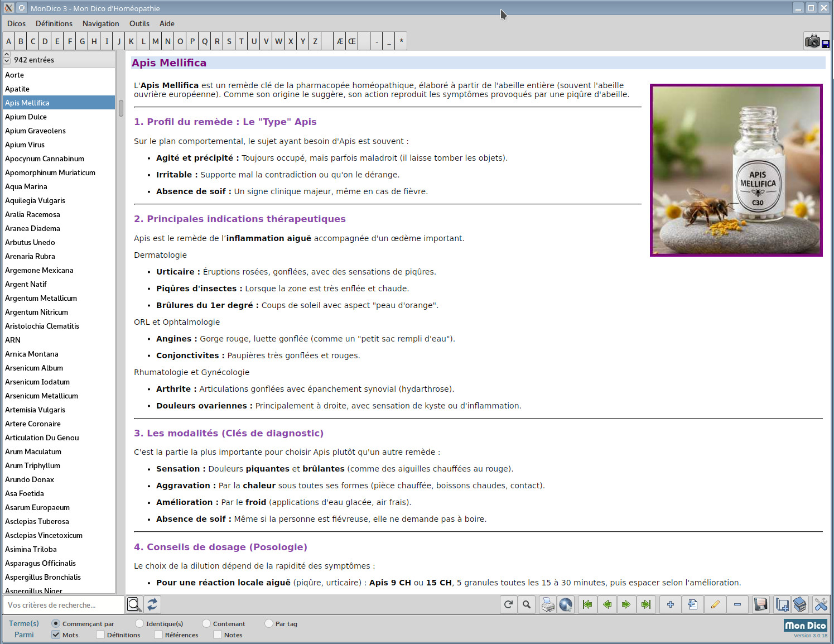Jump to letter M in alphabet bar

tap(155, 41)
